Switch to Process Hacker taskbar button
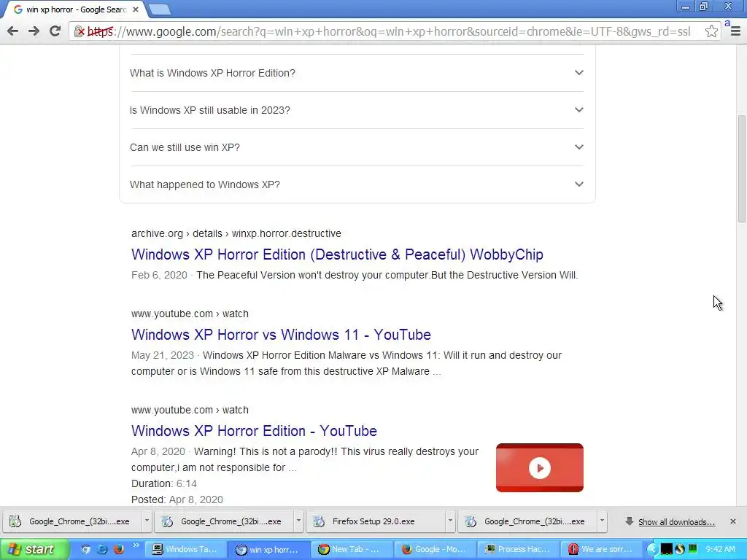This screenshot has width=747, height=560. [519, 550]
